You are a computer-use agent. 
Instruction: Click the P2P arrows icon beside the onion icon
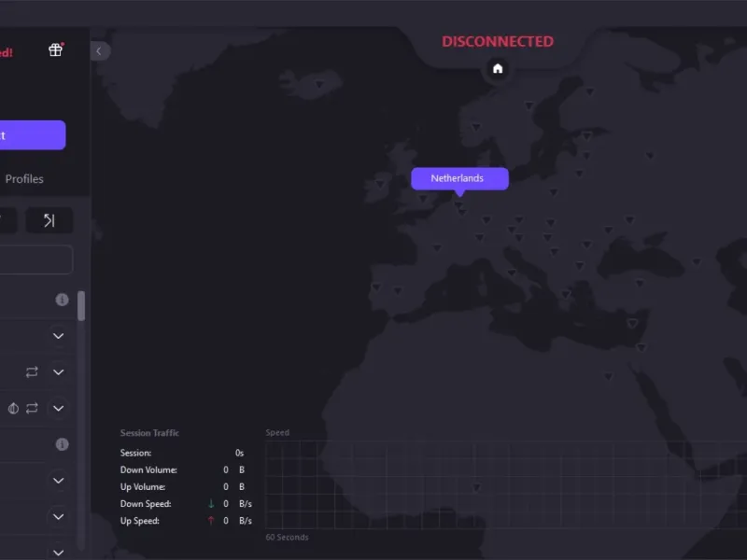click(32, 408)
